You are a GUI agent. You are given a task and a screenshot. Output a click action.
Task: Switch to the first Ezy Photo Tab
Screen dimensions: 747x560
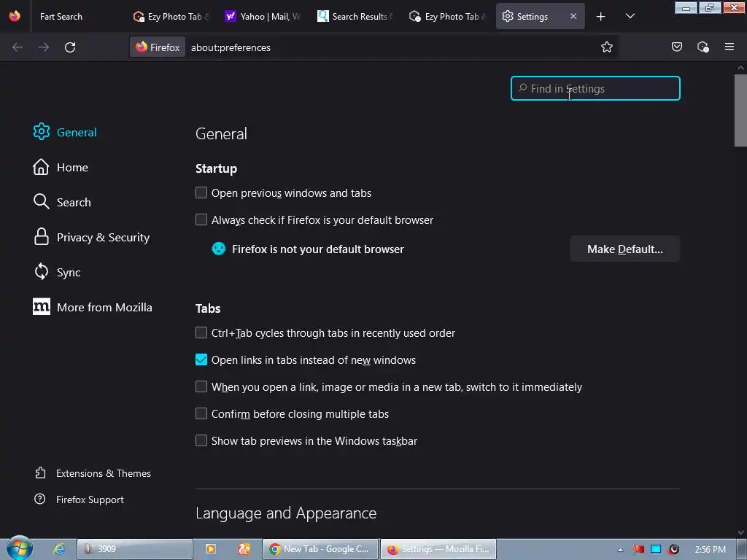(x=171, y=17)
